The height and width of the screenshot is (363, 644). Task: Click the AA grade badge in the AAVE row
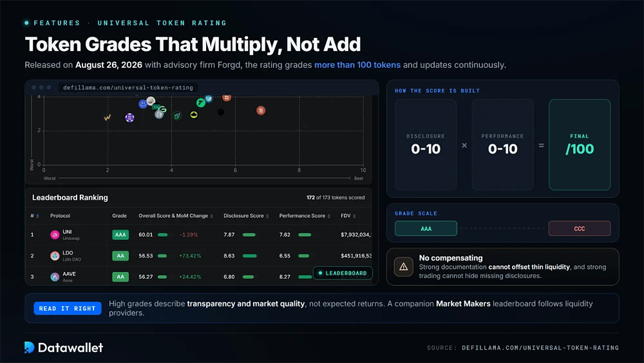tap(120, 277)
